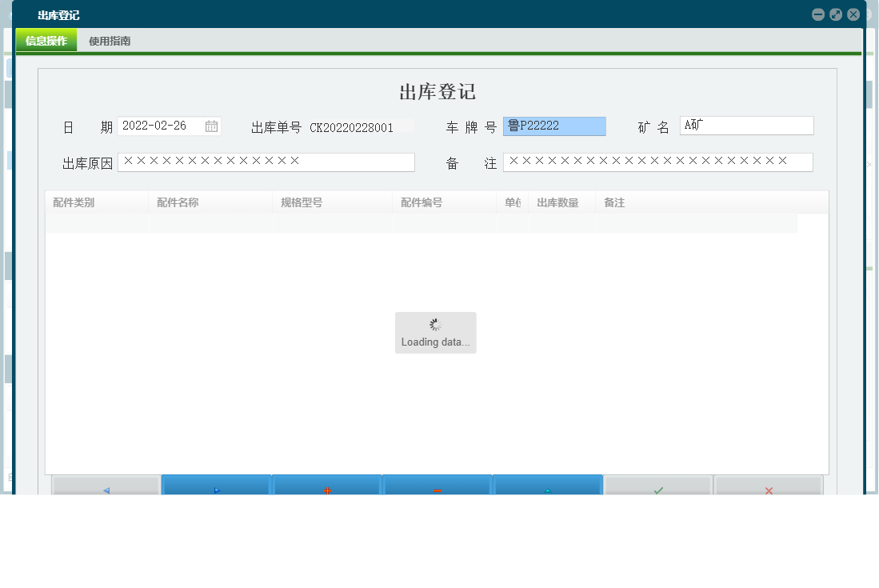This screenshot has height=588, width=879.
Task: Click the 备注 text field at the top
Action: point(656,162)
